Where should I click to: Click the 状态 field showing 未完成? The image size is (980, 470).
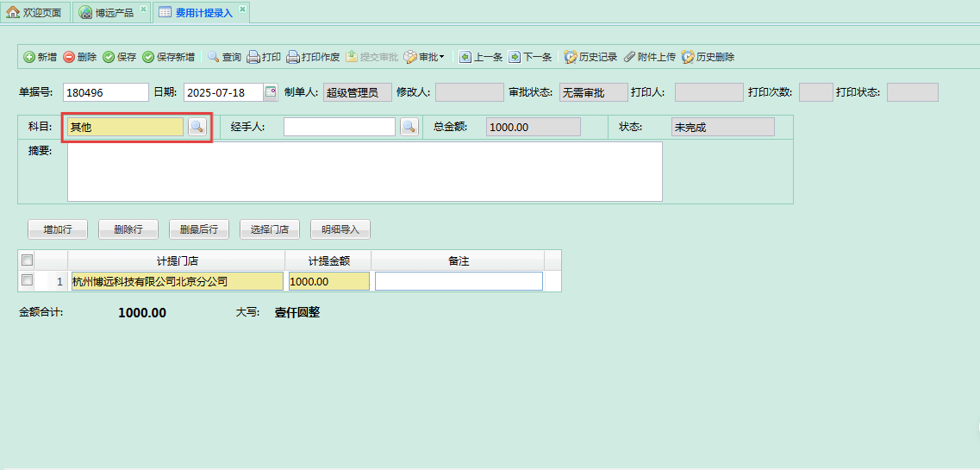(723, 127)
